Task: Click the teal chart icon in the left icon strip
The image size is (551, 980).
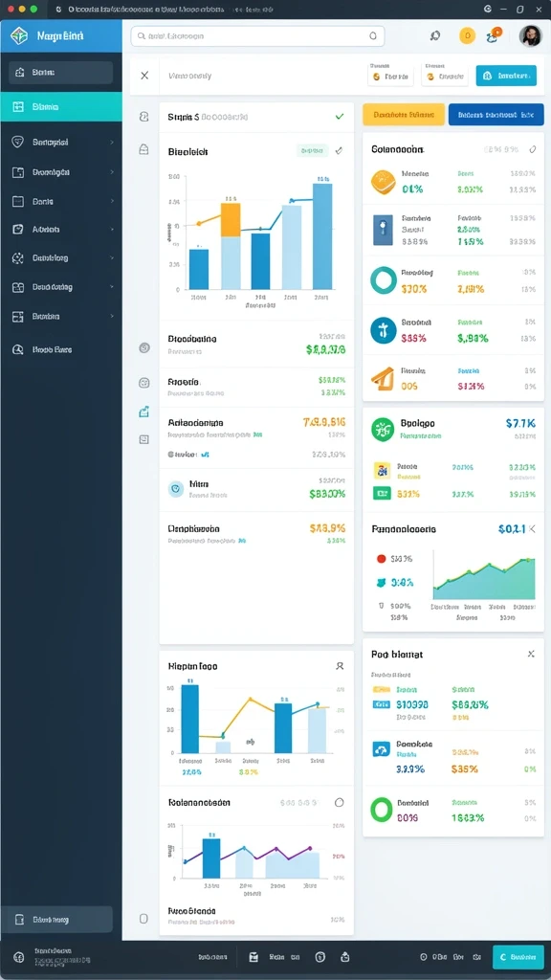Action: click(143, 411)
